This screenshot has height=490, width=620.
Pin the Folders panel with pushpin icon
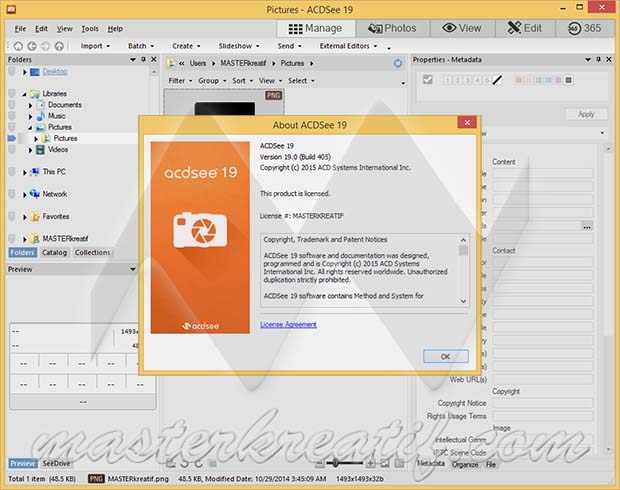pos(144,59)
